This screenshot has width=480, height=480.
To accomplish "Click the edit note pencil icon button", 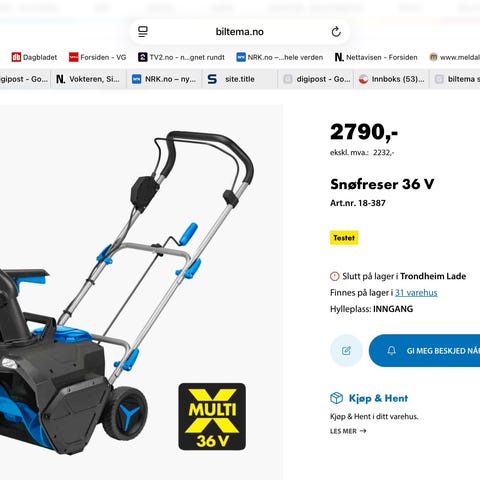I will pos(346,351).
